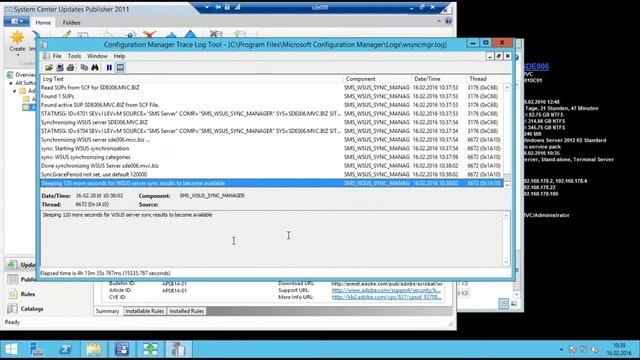This screenshot has height=360, width=640.
Task: Open File Explorer from the taskbar
Action: pos(93,349)
